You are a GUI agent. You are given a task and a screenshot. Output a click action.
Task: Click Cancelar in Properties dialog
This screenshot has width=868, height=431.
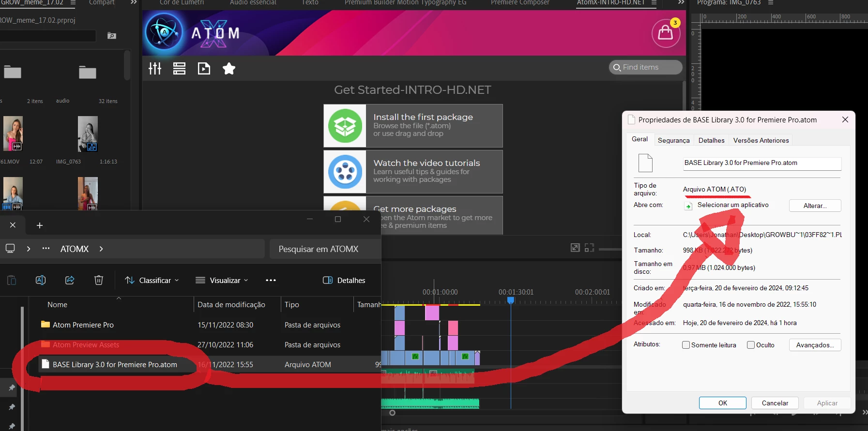(775, 403)
